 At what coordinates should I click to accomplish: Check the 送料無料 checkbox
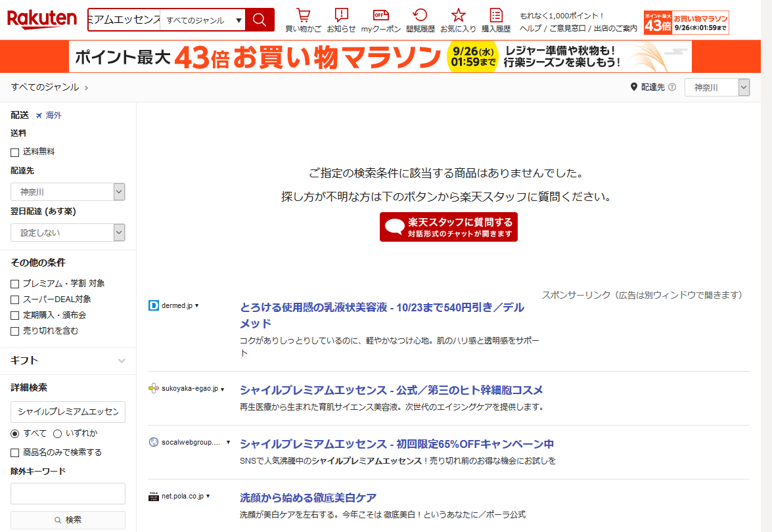tap(14, 152)
